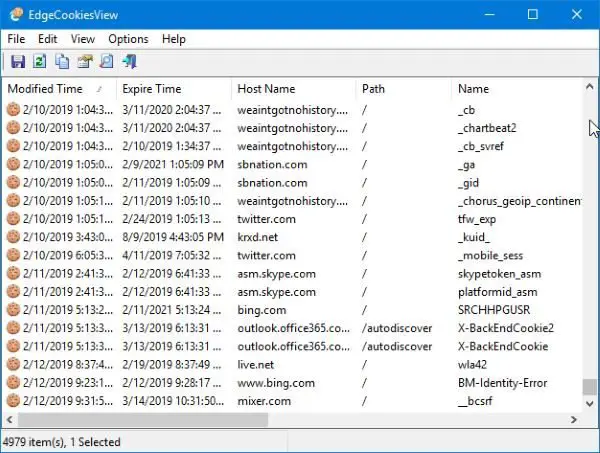
Task: Click the cookie icon of the _kuid_ row
Action: coord(13,237)
